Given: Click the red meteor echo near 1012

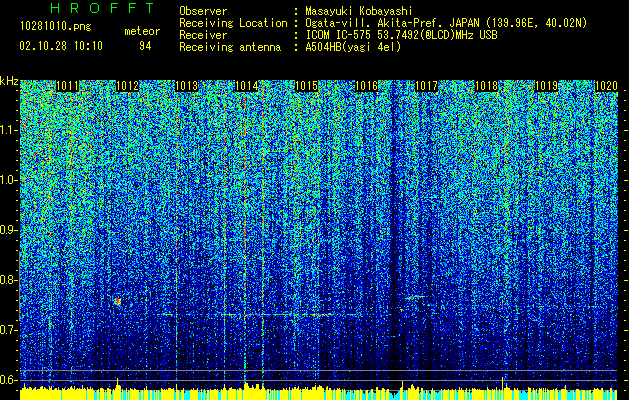Looking at the screenshot, I should [x=118, y=302].
